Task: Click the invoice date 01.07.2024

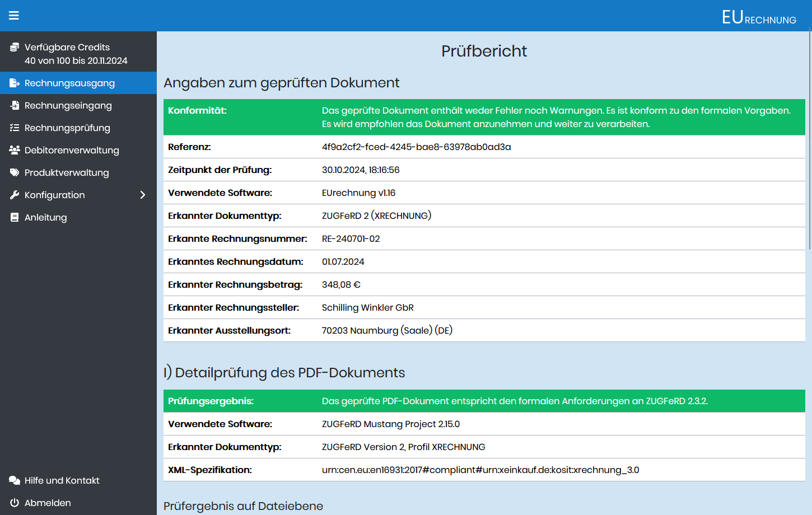Action: coord(343,261)
